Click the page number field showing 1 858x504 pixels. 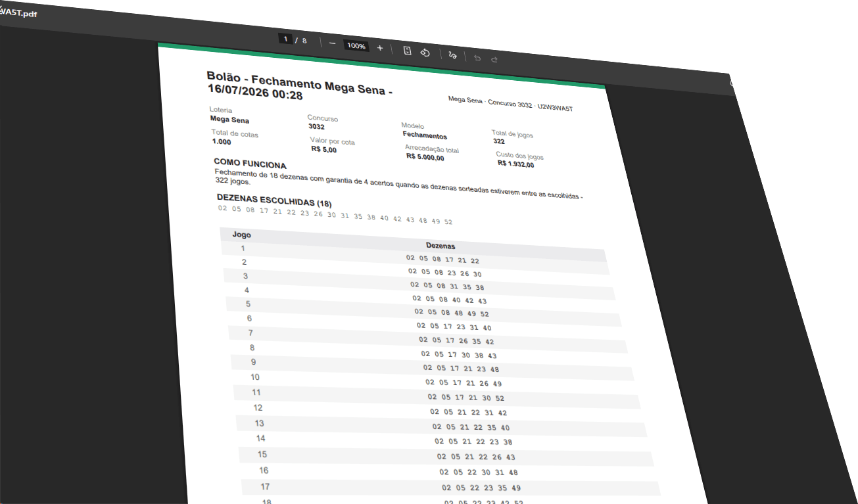285,39
